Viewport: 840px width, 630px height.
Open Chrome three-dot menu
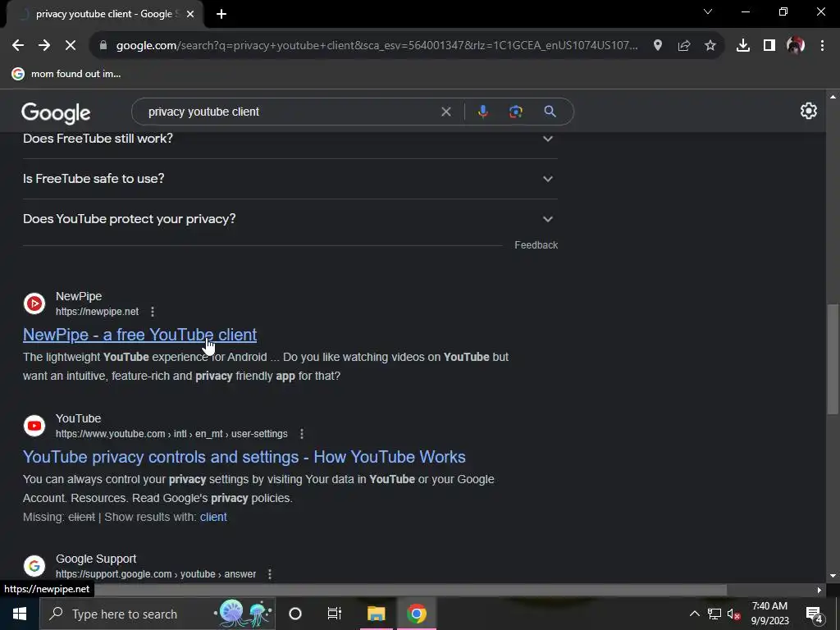tap(822, 46)
